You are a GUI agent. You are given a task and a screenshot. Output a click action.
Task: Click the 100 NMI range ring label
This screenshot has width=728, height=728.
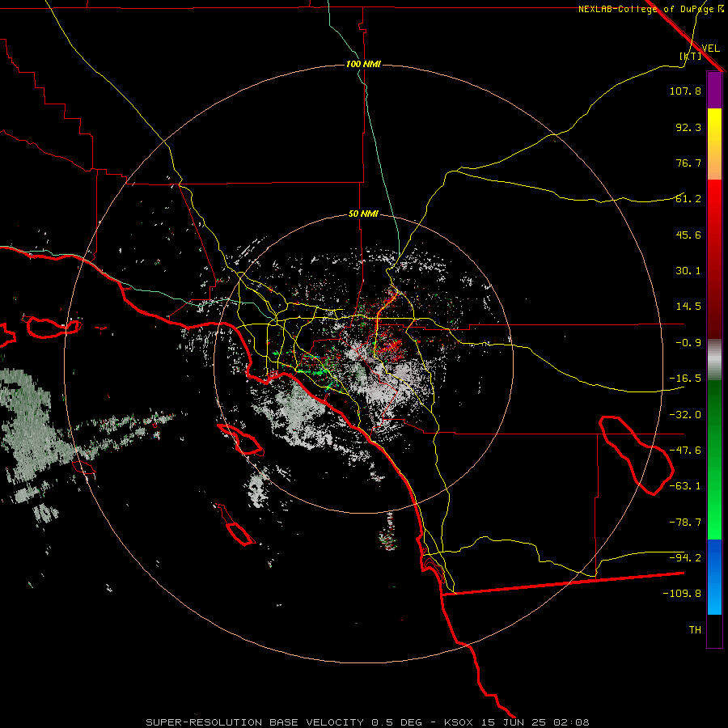point(363,64)
